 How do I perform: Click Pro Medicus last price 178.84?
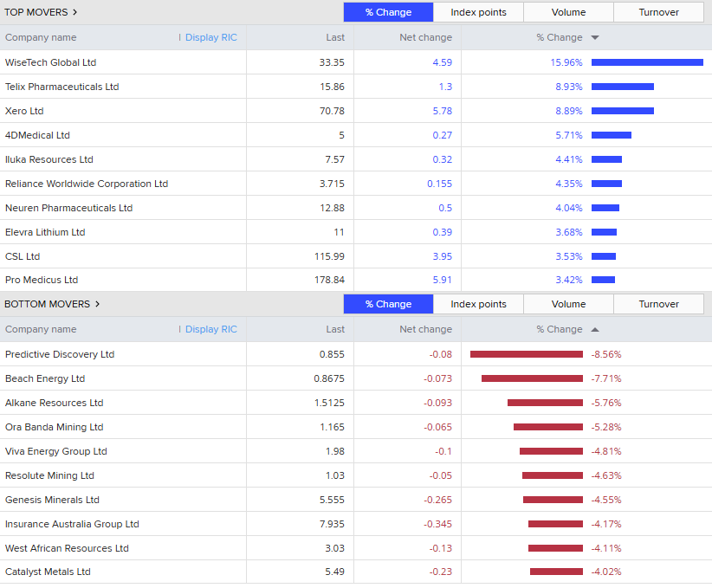pos(329,280)
